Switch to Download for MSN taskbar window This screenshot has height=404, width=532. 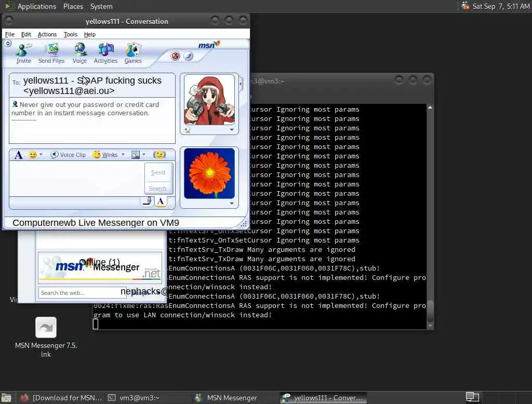(x=60, y=398)
